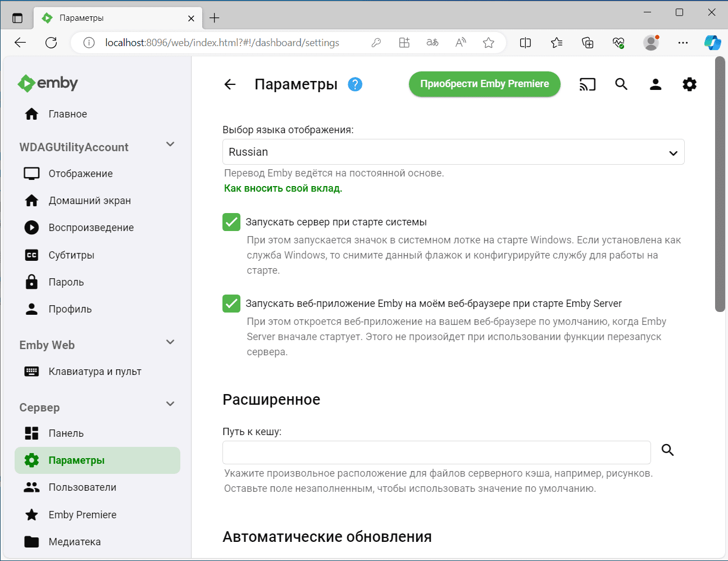Viewport: 728px width, 561px height.
Task: Click the Путь к кешу input field
Action: 436,452
